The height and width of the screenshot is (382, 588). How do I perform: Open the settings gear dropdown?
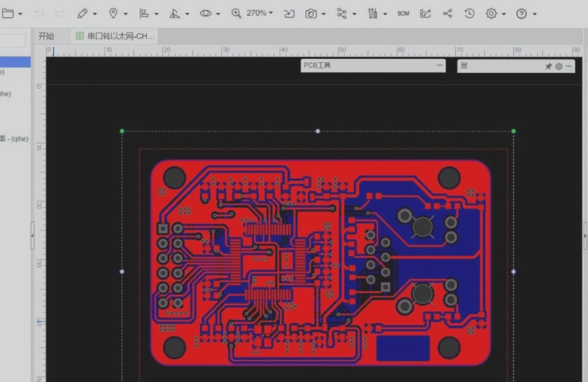[491, 13]
